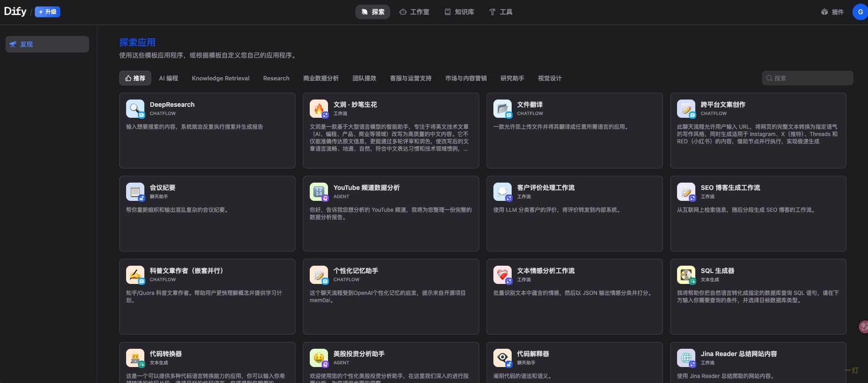This screenshot has height=383, width=868.
Task: Select the AI 编程 category filter
Action: click(x=168, y=78)
